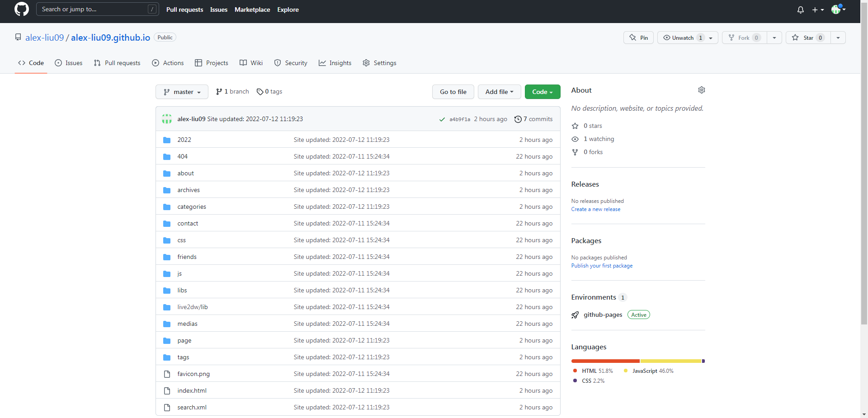This screenshot has height=418, width=868.
Task: Toggle Unwatch for this repository
Action: coord(682,38)
